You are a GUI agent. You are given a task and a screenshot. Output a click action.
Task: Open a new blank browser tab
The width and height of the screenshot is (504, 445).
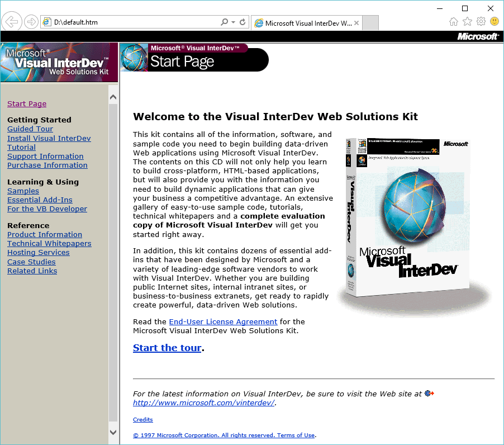[x=370, y=23]
